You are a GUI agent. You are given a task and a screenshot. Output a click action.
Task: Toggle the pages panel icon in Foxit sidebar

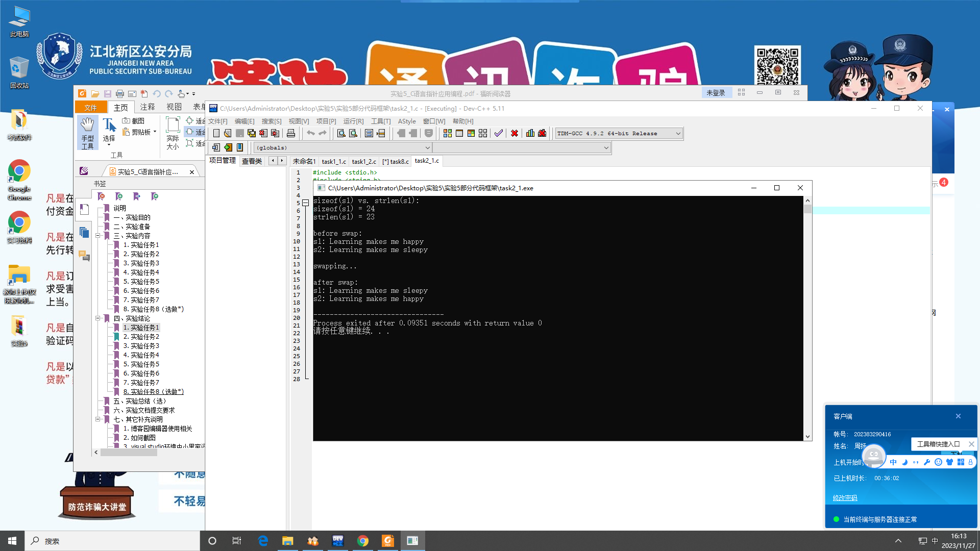(x=84, y=233)
